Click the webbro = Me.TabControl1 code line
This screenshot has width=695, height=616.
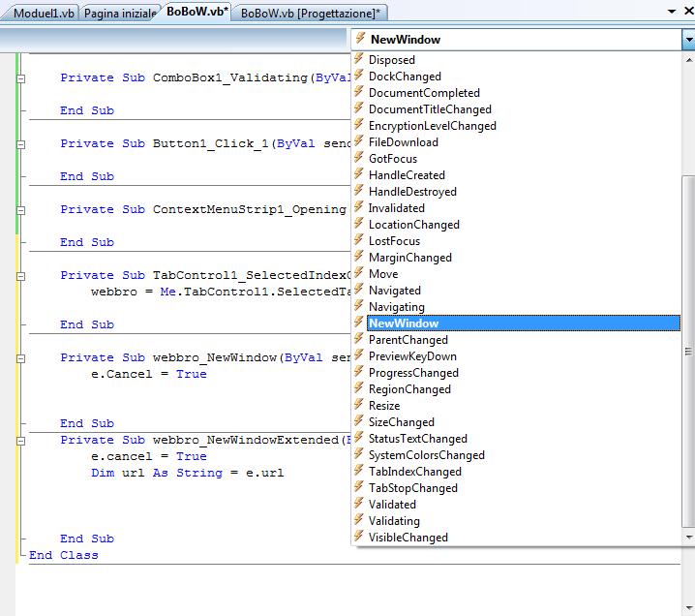[221, 292]
